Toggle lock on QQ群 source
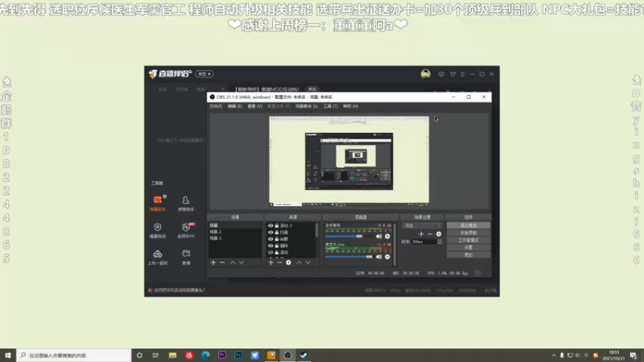This screenshot has width=644, height=362. pos(276,239)
